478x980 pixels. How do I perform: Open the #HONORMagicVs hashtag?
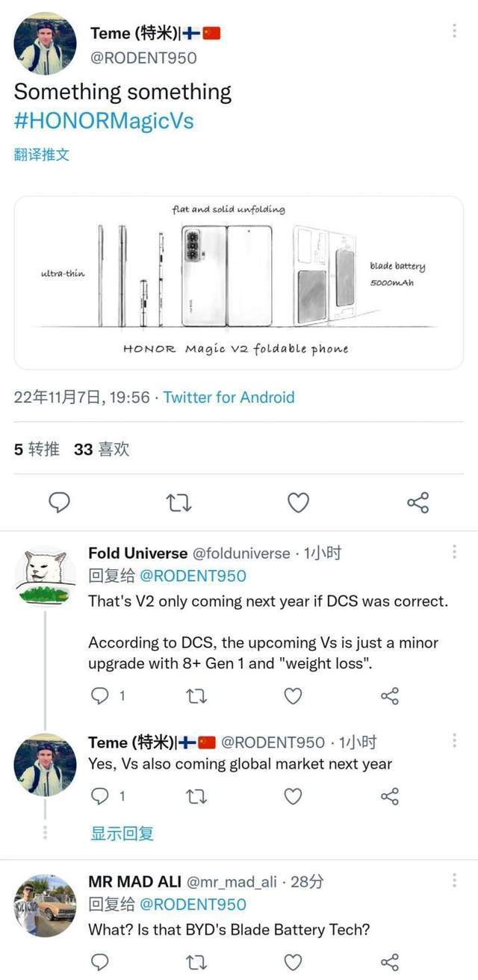(x=104, y=121)
